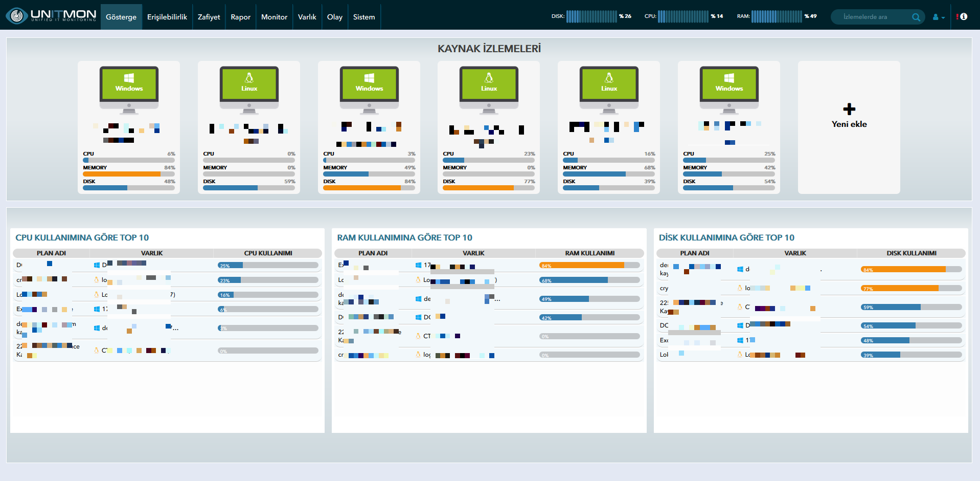
Task: Click the Yeni ekle label
Action: click(x=849, y=124)
